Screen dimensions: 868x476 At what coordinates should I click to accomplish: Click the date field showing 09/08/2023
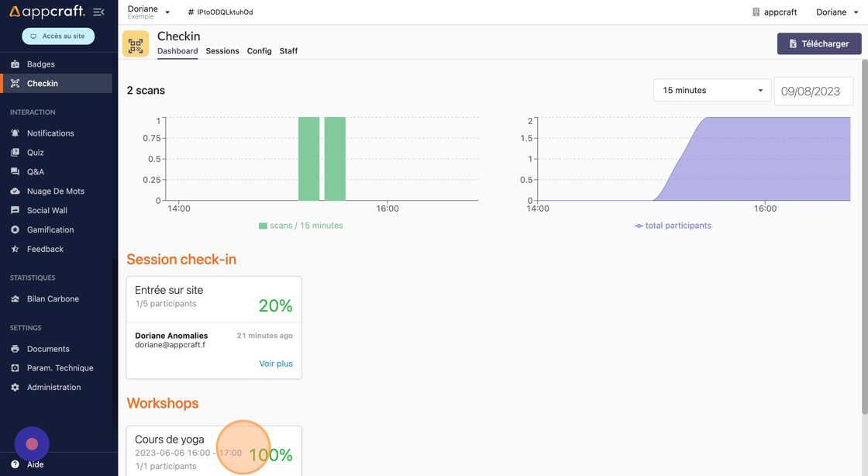pyautogui.click(x=813, y=91)
